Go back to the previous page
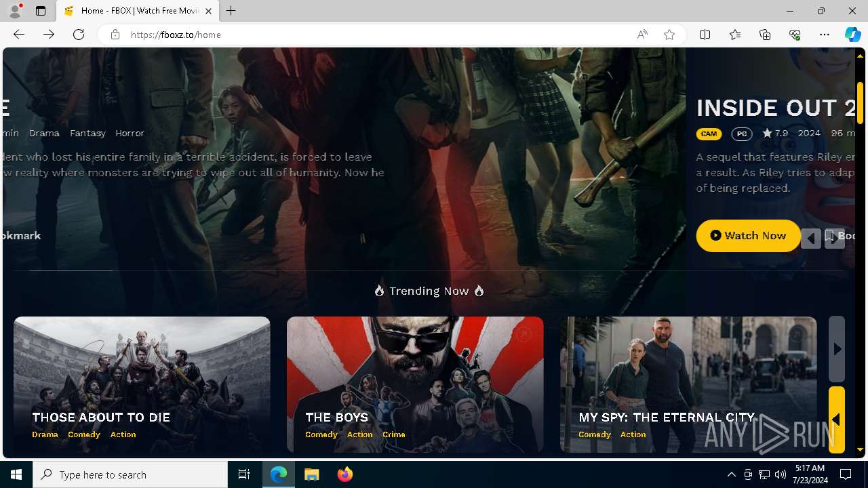The width and height of the screenshot is (868, 488). (19, 35)
